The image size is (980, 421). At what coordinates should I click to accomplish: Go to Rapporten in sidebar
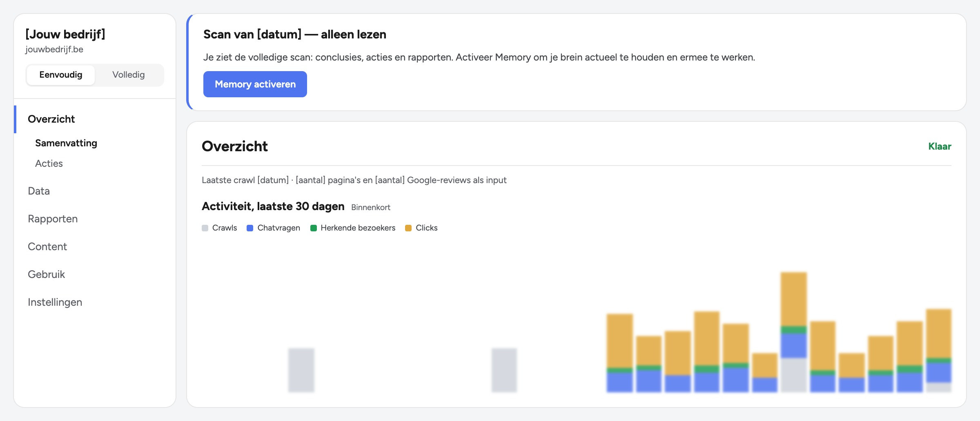[53, 219]
